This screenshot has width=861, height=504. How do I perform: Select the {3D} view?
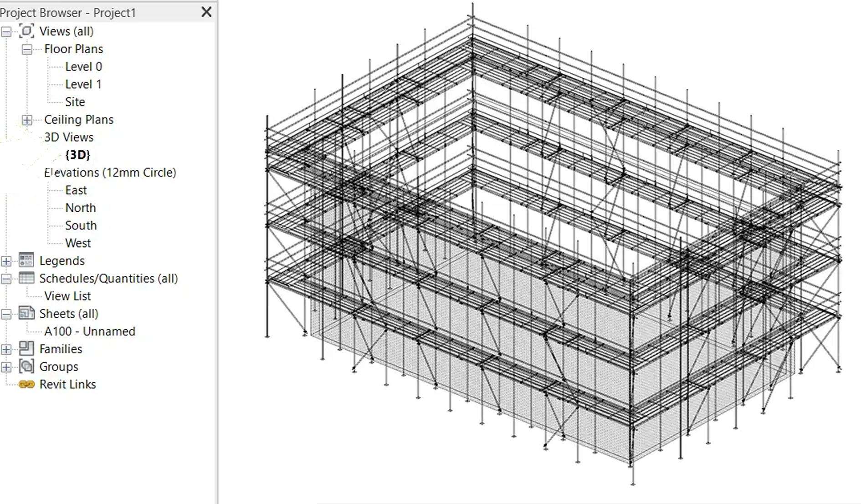point(77,155)
